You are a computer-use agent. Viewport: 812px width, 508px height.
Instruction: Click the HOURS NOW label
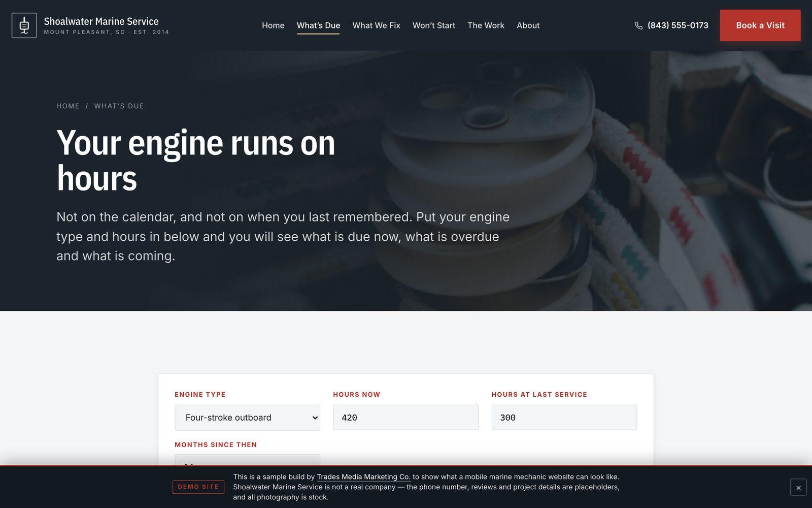pyautogui.click(x=356, y=394)
